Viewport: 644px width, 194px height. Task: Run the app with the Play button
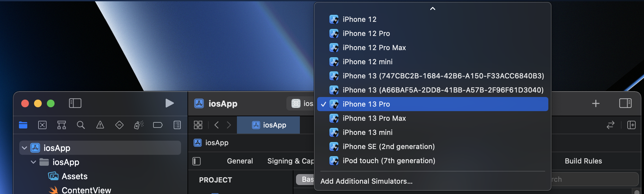point(170,103)
